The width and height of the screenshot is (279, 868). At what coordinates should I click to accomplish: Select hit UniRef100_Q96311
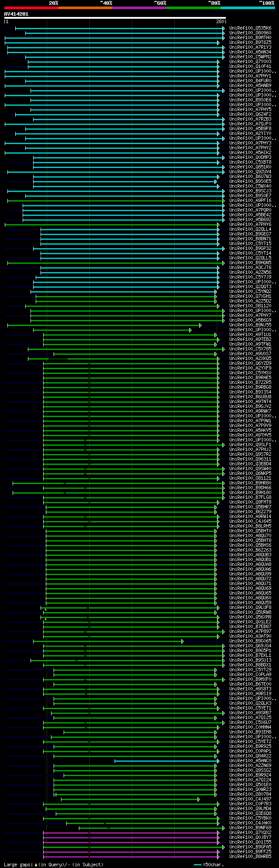point(250,459)
